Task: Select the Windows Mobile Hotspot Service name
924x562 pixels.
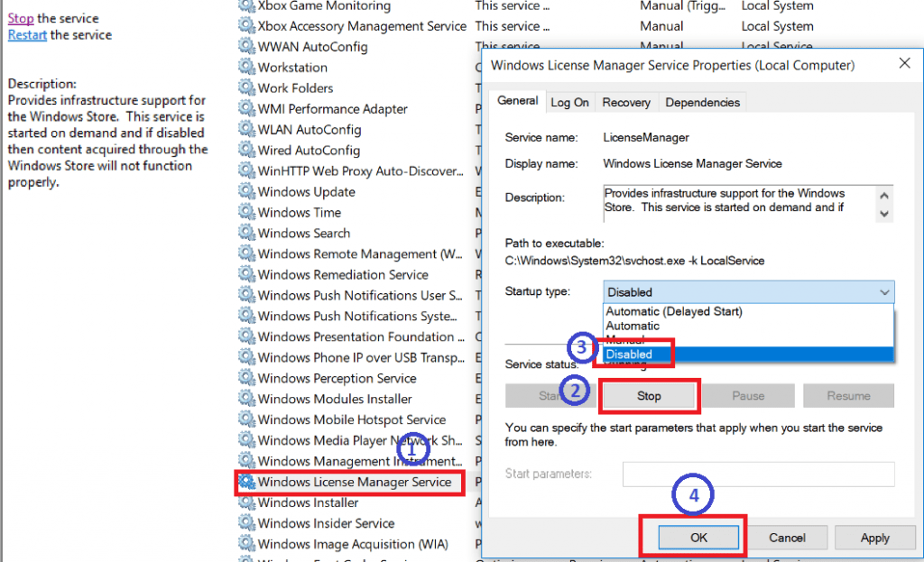Action: click(x=352, y=419)
